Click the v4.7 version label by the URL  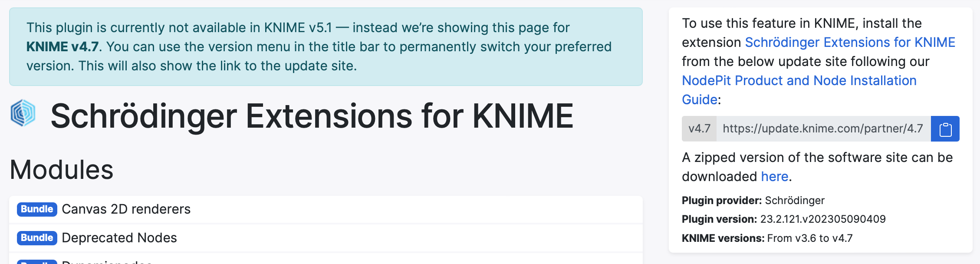click(699, 129)
